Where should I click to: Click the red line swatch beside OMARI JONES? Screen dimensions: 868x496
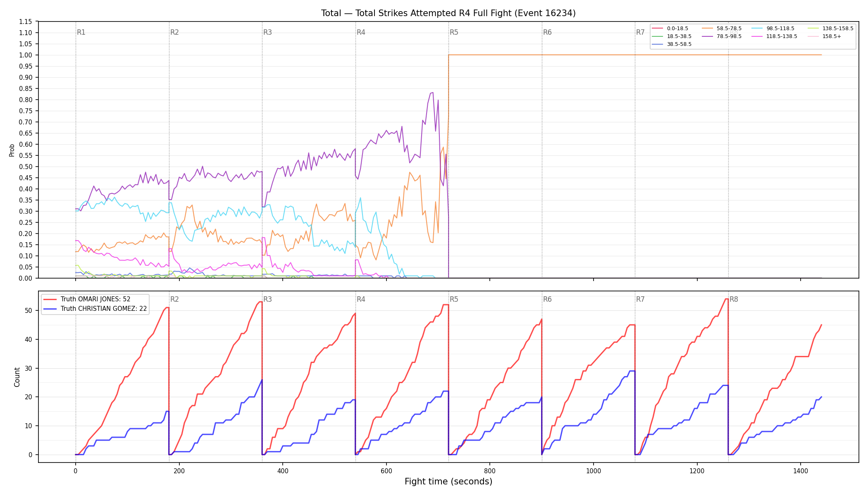(x=50, y=299)
